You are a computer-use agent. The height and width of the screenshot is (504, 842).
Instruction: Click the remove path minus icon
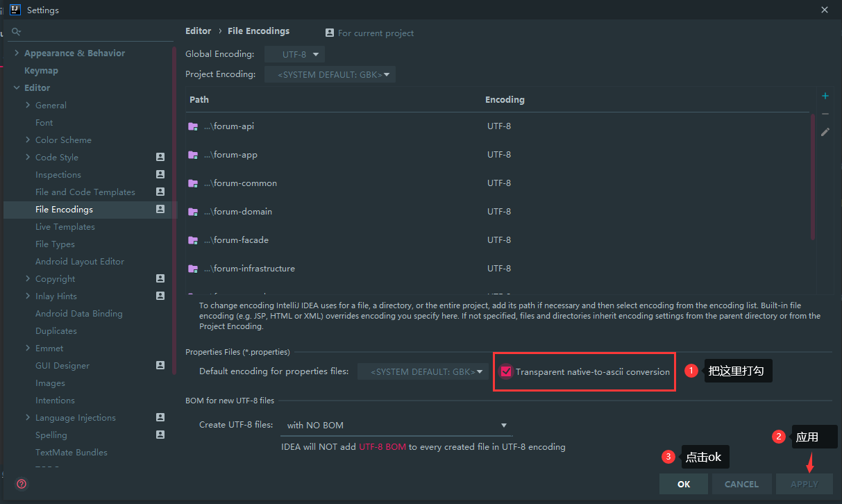[x=825, y=114]
